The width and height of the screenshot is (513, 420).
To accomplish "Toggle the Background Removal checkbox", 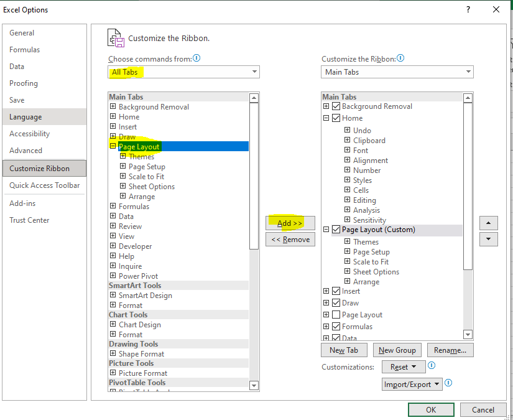I will [x=336, y=106].
